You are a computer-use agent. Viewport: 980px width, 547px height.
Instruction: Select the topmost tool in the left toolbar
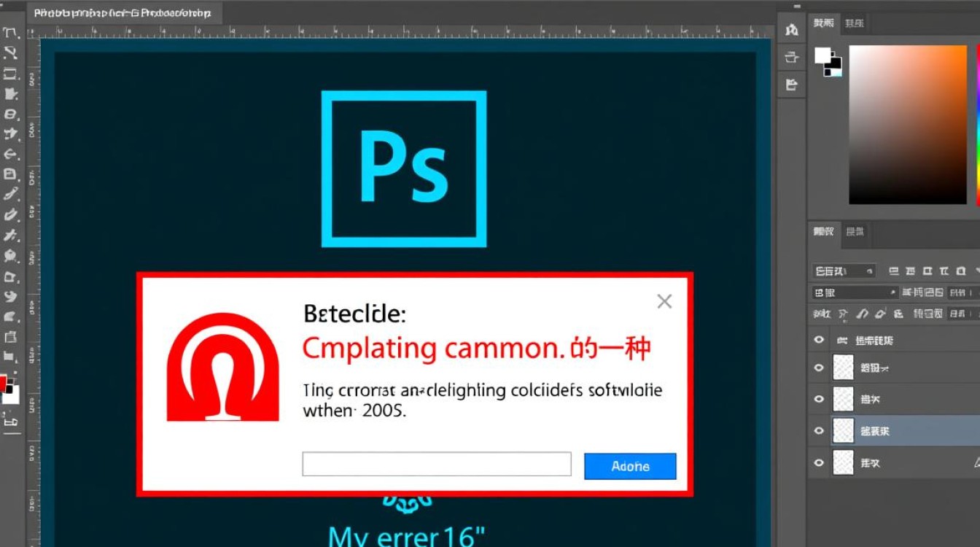(x=10, y=33)
